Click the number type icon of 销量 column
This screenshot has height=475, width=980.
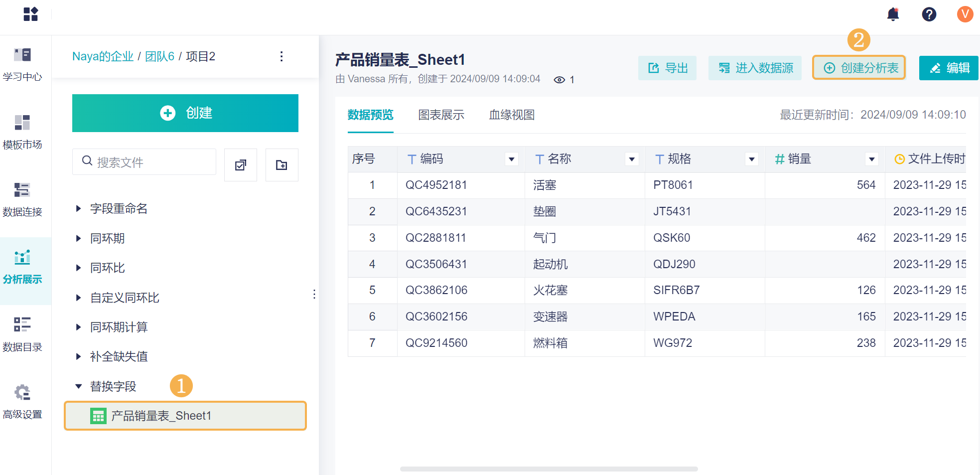[x=780, y=159]
